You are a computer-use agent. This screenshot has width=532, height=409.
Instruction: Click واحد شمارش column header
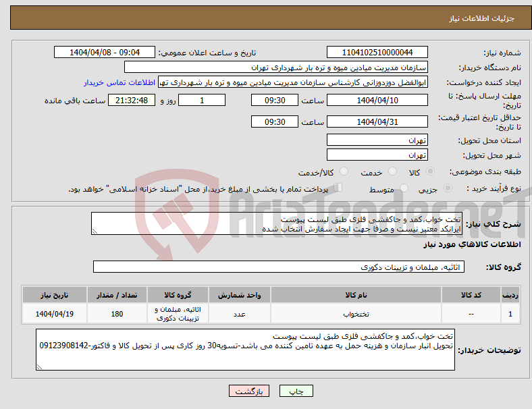239,295
